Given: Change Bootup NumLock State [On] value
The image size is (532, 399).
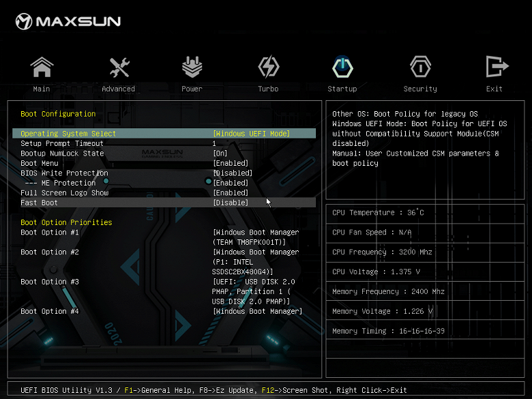Looking at the screenshot, I should click(220, 153).
